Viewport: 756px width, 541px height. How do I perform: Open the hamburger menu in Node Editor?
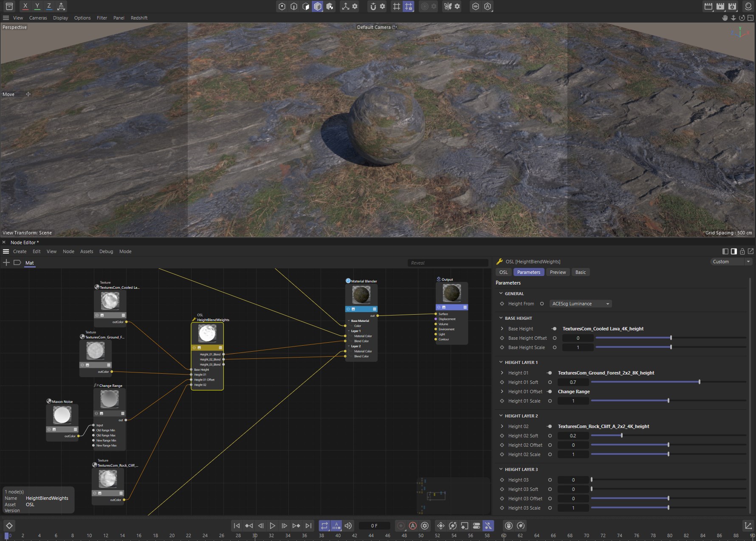pyautogui.click(x=6, y=251)
